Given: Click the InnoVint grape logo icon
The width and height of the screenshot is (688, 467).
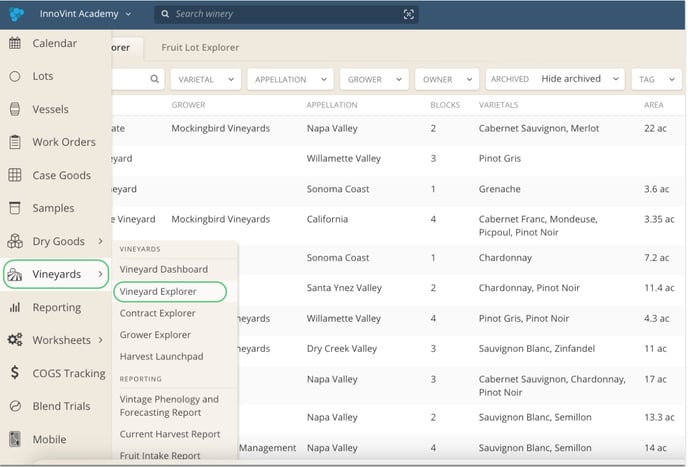Looking at the screenshot, I should pyautogui.click(x=16, y=14).
